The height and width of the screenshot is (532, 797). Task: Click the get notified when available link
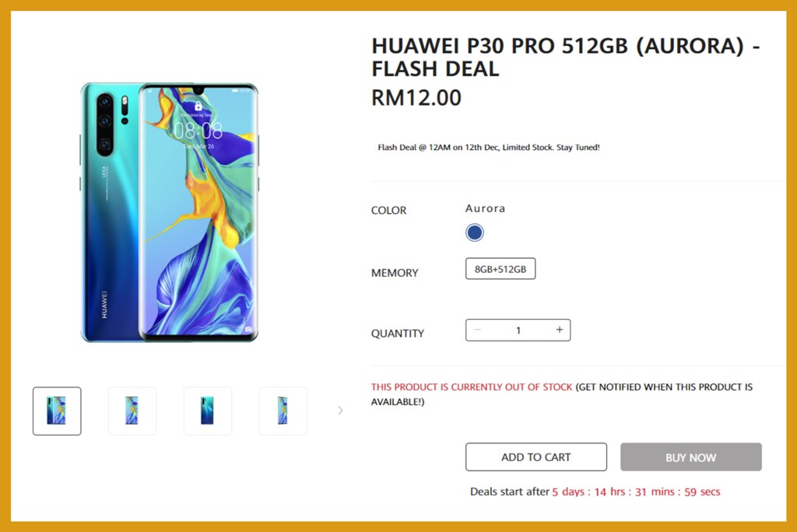coord(562,394)
